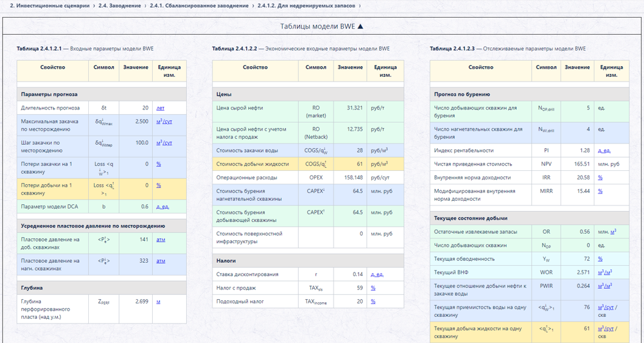Click % link for Подоходный налог
The height and width of the screenshot is (343, 644).
pyautogui.click(x=373, y=302)
